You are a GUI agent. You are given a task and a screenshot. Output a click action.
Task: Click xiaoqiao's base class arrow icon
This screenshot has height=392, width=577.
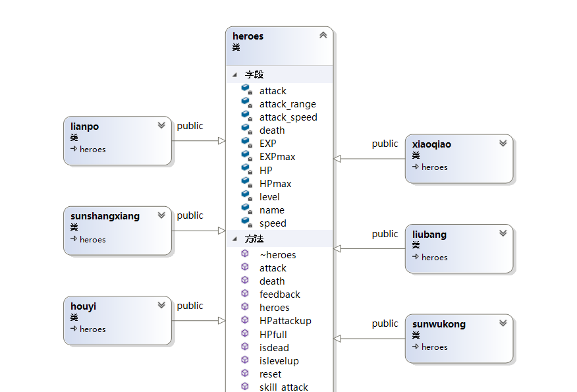coord(416,167)
